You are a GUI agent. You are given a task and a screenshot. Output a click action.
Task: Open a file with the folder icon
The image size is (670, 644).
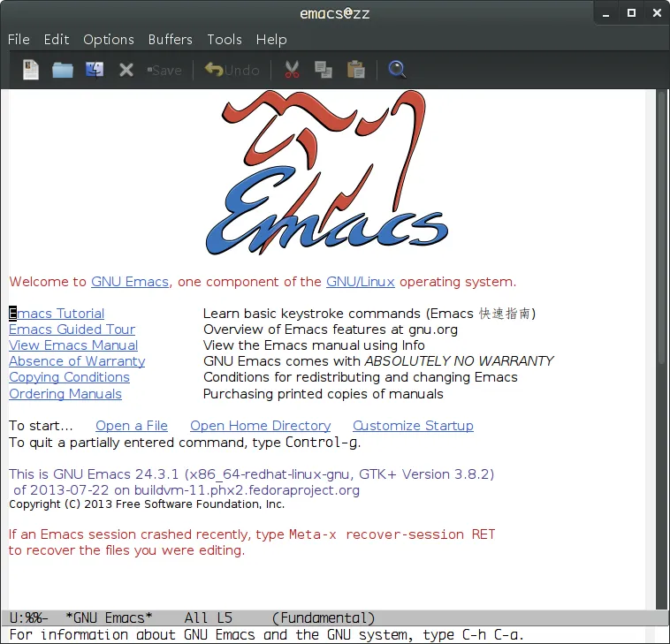click(x=63, y=70)
